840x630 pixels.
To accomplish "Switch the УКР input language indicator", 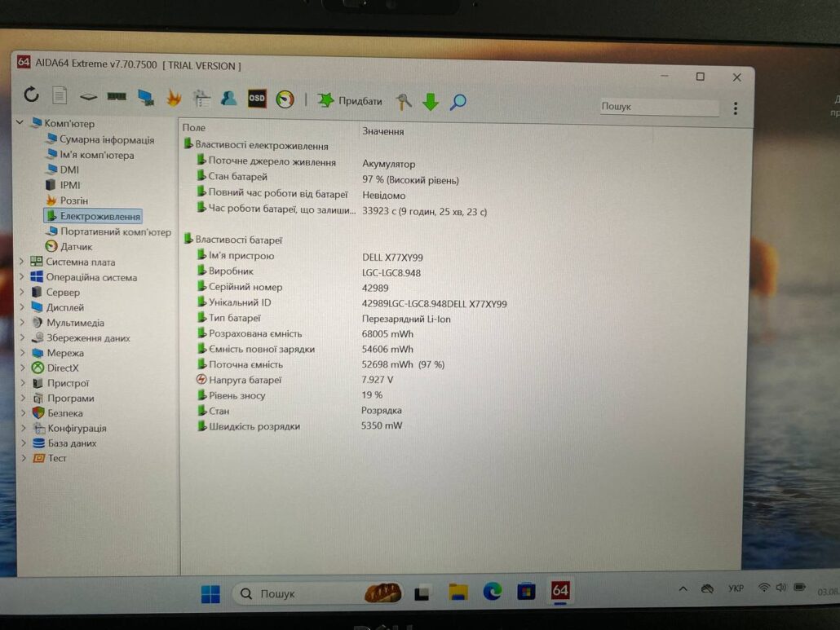I will (x=736, y=588).
